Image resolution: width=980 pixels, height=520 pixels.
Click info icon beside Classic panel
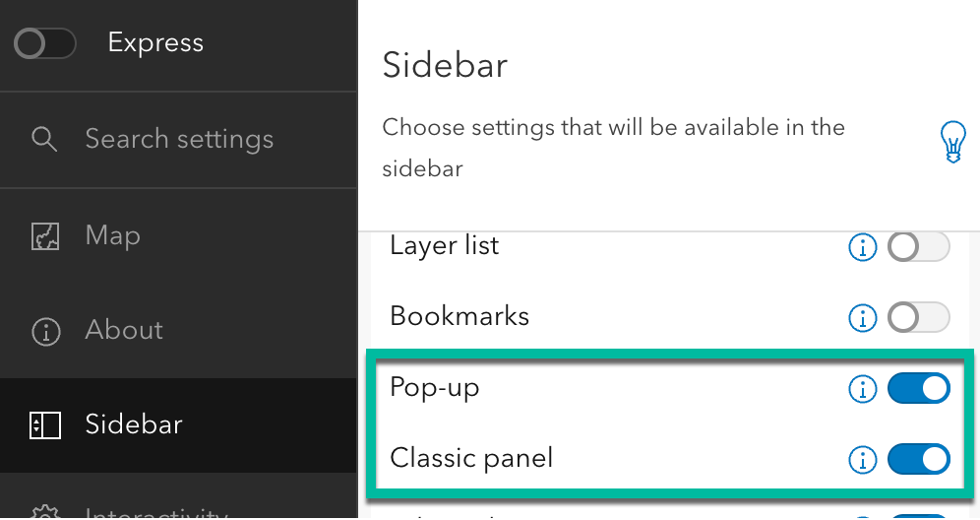coord(862,460)
